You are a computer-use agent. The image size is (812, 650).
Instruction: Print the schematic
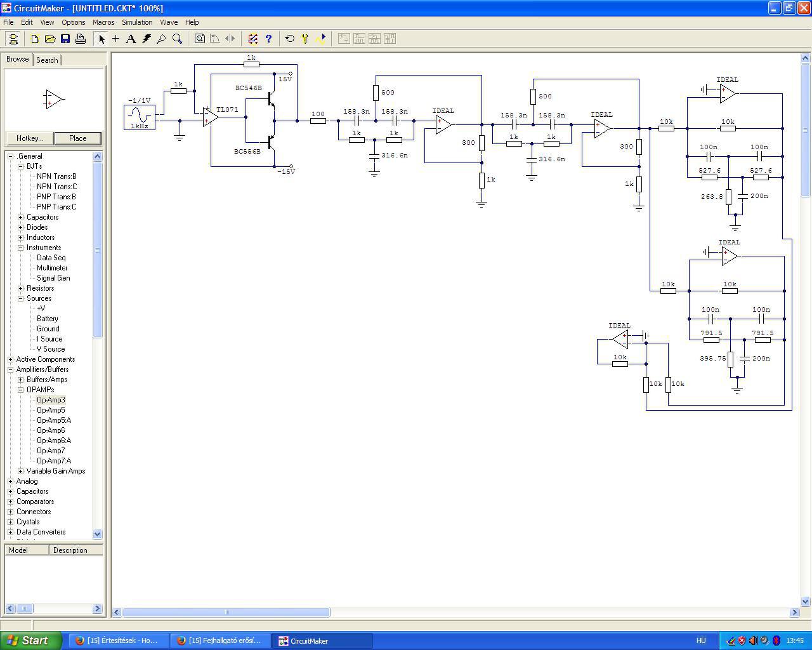pos(81,39)
